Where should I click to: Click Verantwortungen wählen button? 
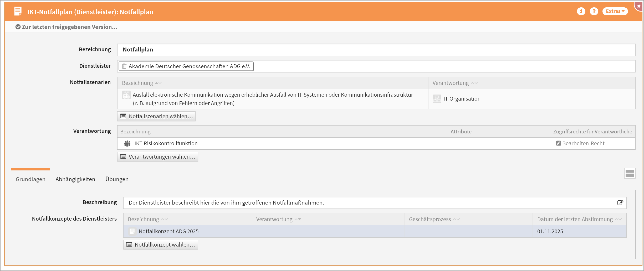point(158,157)
